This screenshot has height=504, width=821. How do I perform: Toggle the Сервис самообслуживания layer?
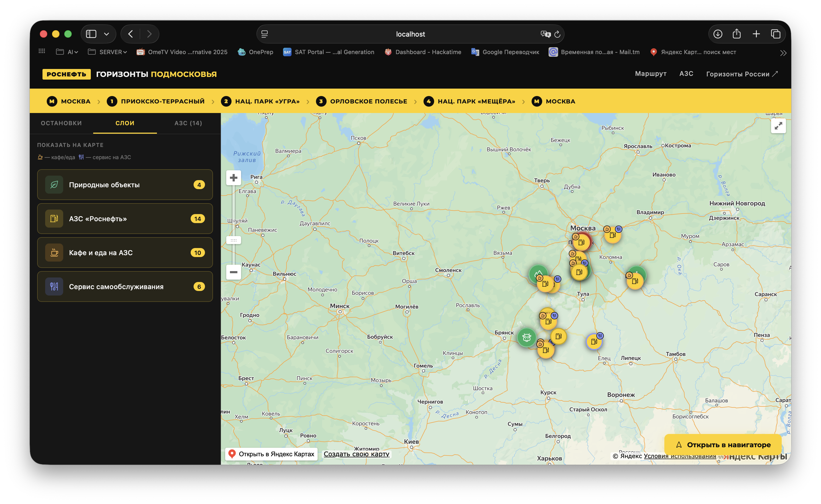tap(125, 287)
